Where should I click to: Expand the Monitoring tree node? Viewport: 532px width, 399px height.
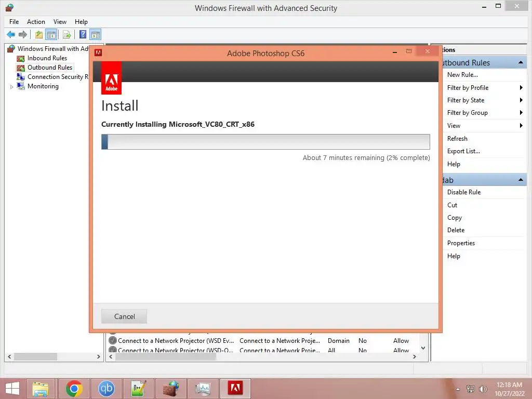pos(11,87)
